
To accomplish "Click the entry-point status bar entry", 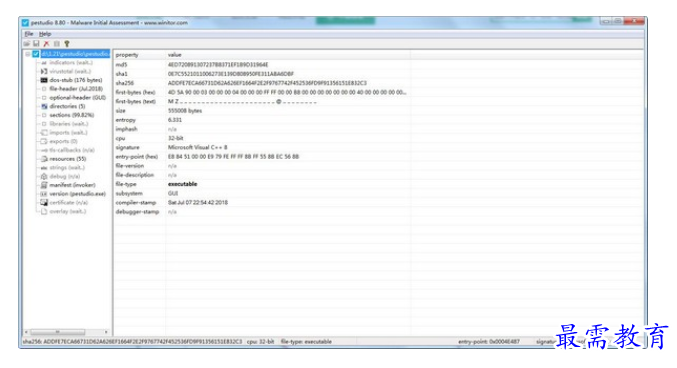I will tap(489, 342).
